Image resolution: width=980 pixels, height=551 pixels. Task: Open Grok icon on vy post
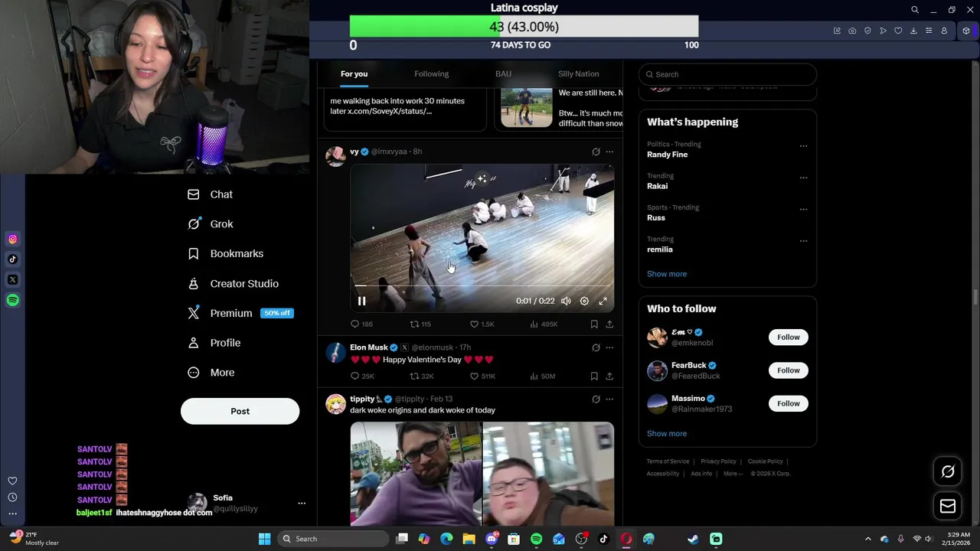pos(596,152)
